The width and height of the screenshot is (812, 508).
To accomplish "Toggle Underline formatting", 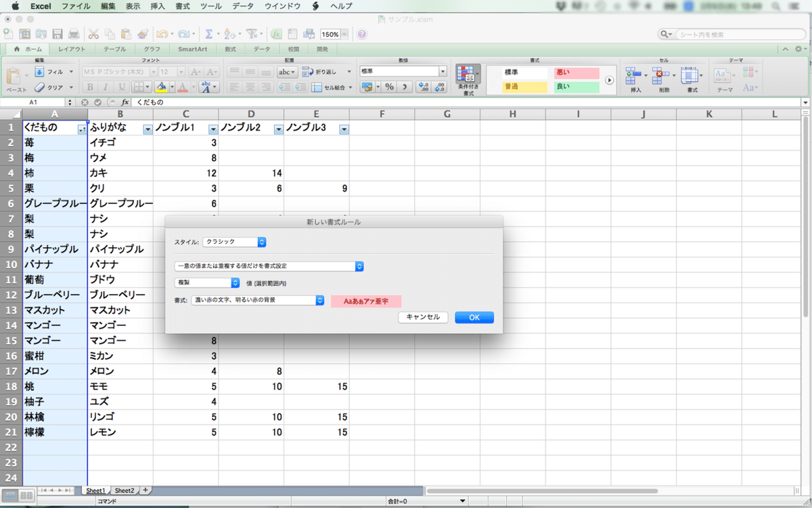I will 122,87.
